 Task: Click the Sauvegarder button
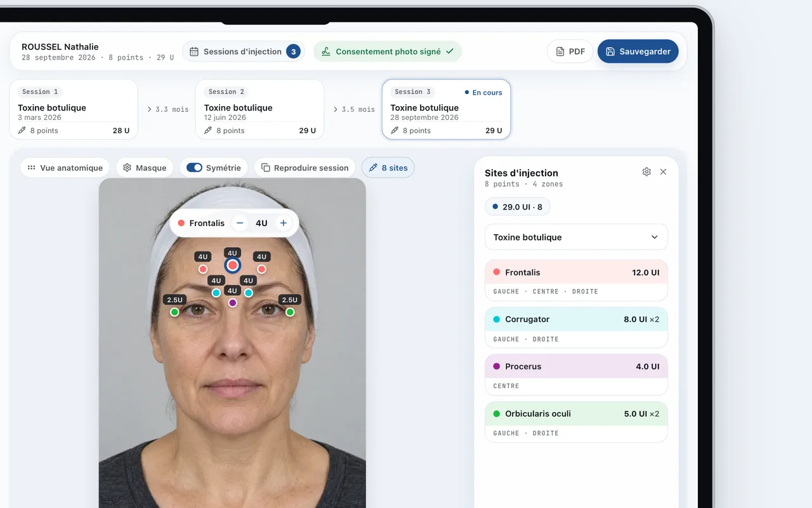[x=638, y=51]
